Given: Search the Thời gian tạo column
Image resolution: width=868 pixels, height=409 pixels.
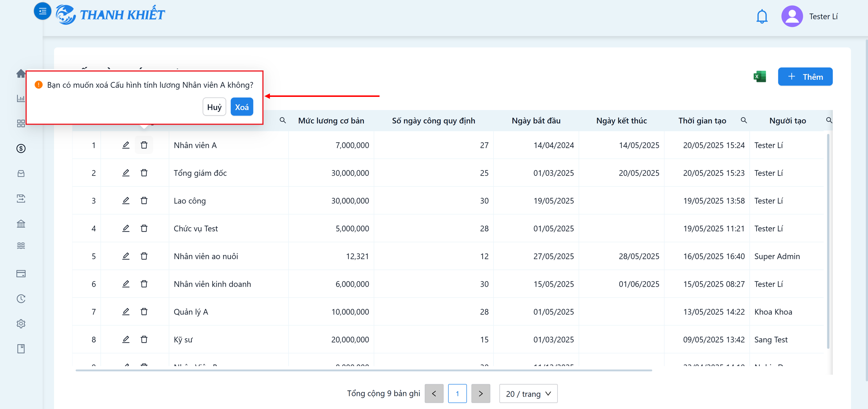Looking at the screenshot, I should 744,120.
